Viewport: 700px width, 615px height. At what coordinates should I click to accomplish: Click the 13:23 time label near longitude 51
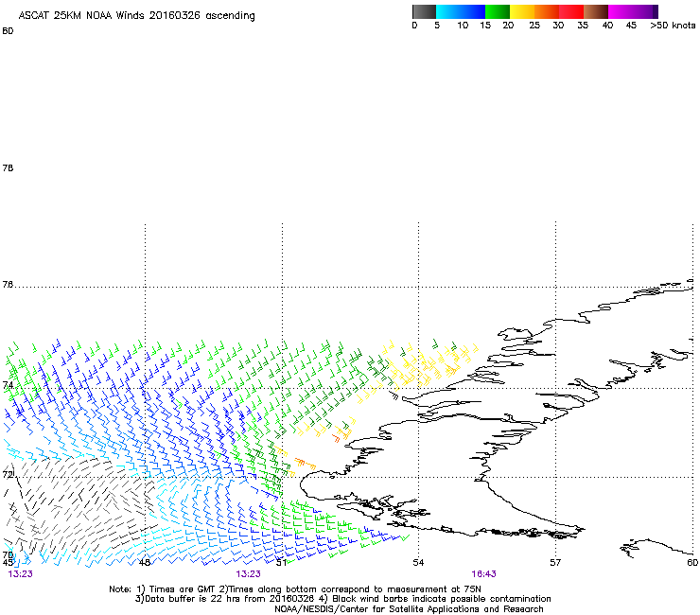(x=249, y=574)
